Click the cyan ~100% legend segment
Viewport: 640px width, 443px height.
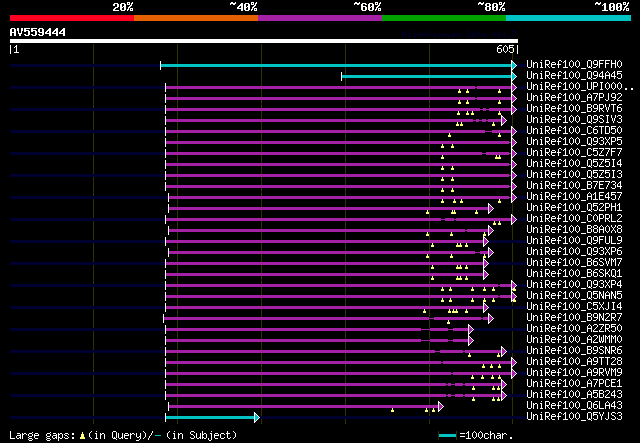pos(568,18)
